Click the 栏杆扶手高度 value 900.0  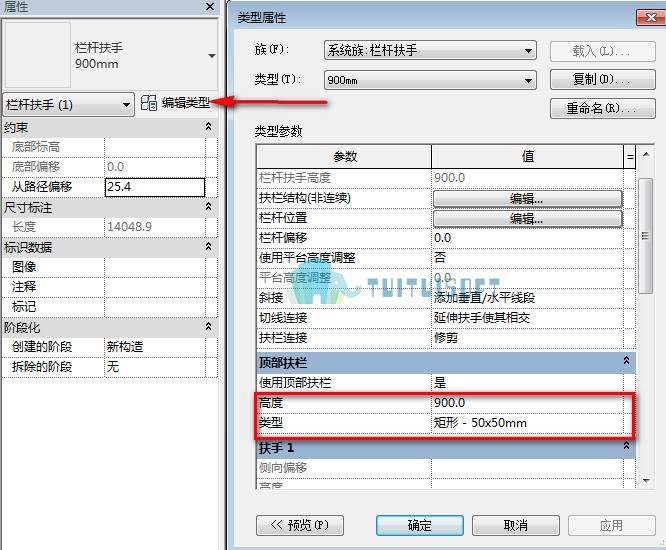pyautogui.click(x=527, y=178)
